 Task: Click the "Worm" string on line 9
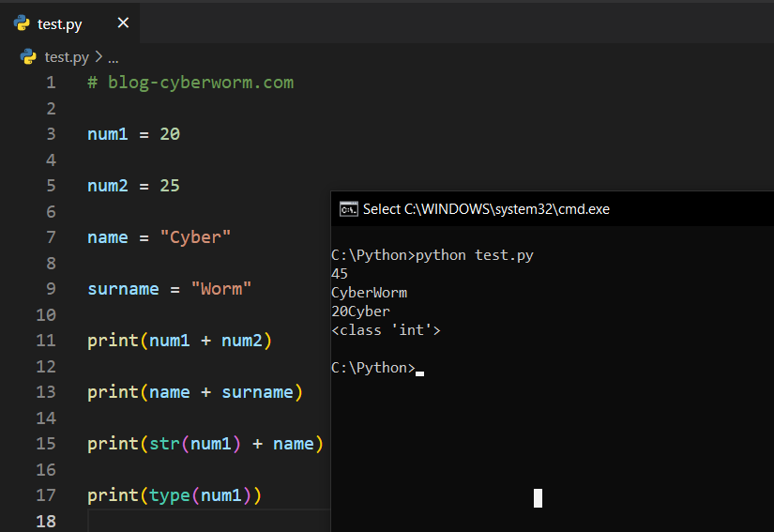[x=221, y=289]
